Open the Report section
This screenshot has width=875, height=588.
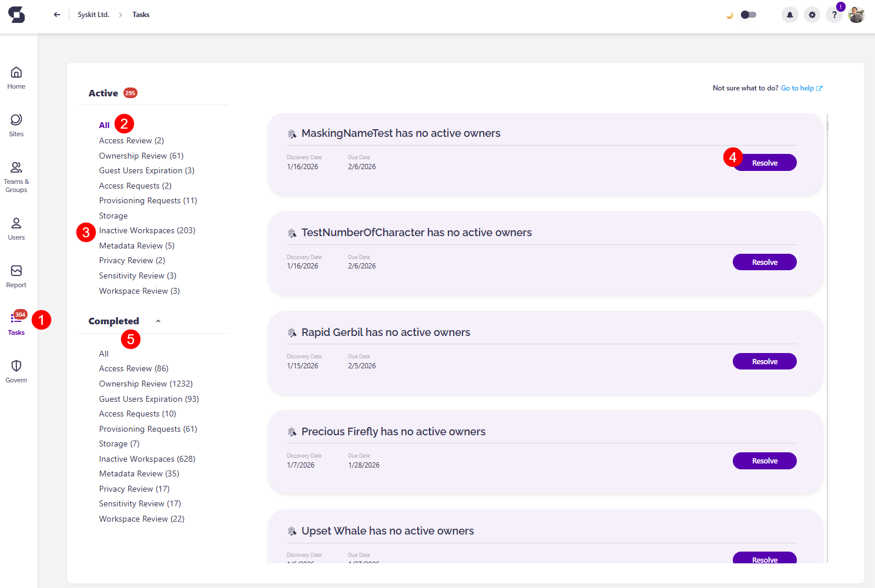pos(16,275)
